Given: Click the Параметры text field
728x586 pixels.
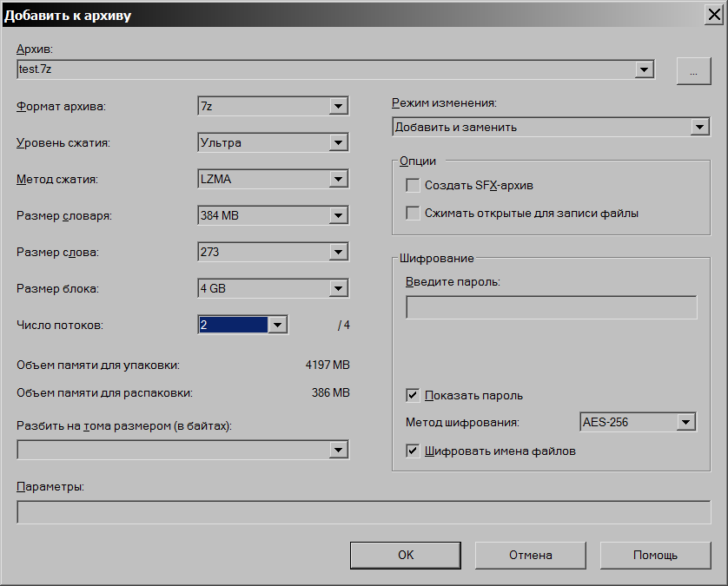Looking at the screenshot, I should [x=363, y=512].
